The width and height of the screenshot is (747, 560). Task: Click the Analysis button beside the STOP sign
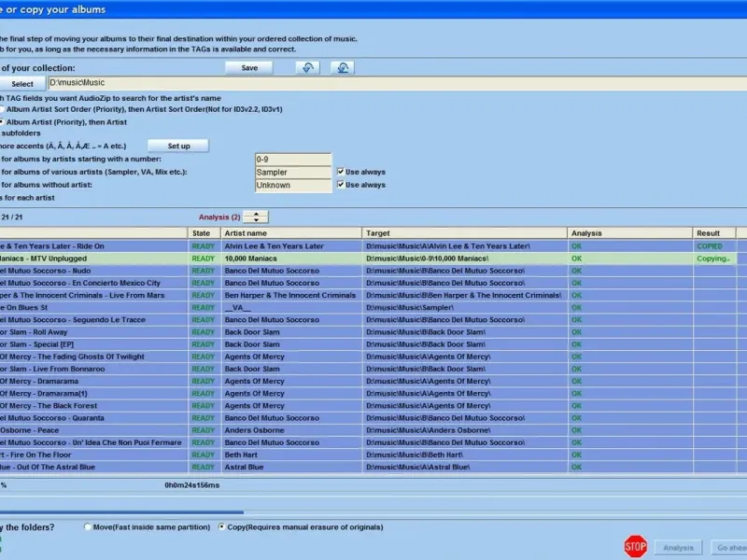[677, 548]
